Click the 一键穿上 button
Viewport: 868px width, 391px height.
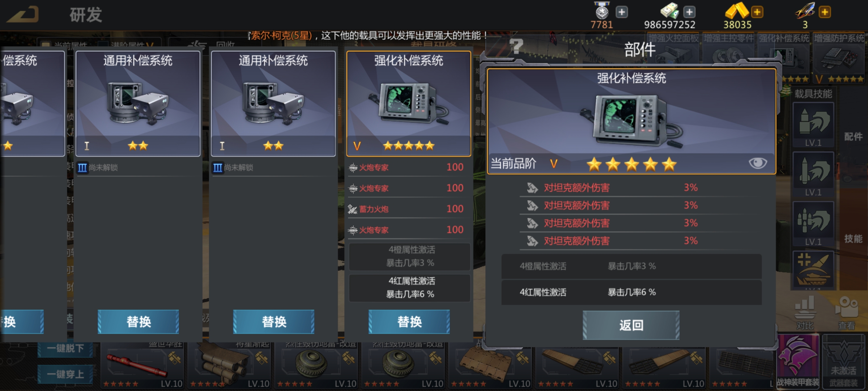[x=65, y=374]
